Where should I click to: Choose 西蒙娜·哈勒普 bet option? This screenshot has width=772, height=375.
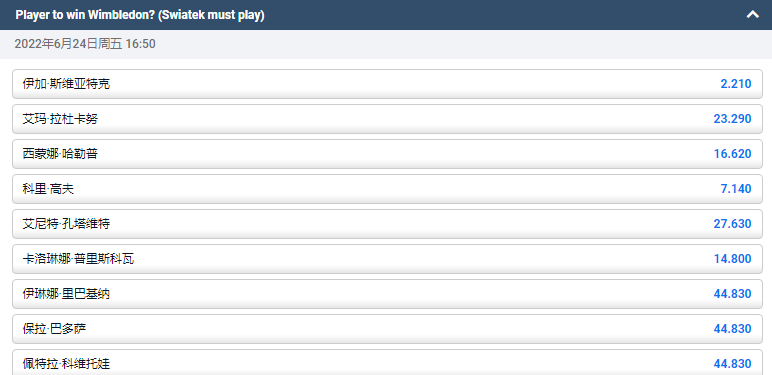[x=387, y=154]
